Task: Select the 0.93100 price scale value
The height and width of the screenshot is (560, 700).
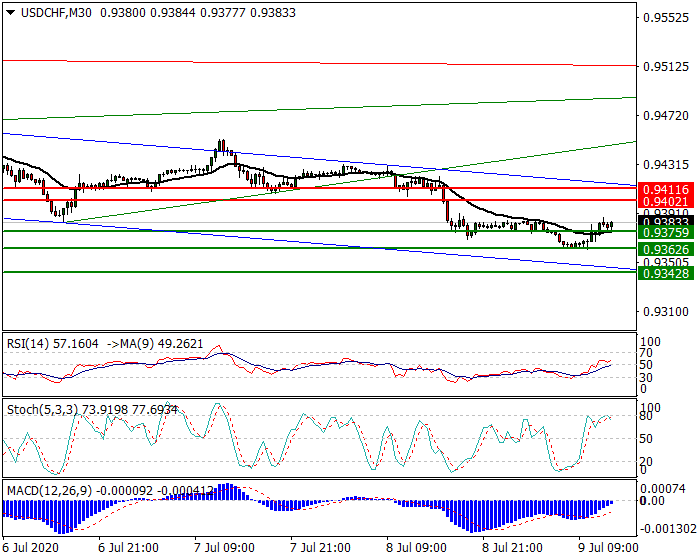Action: pyautogui.click(x=666, y=312)
